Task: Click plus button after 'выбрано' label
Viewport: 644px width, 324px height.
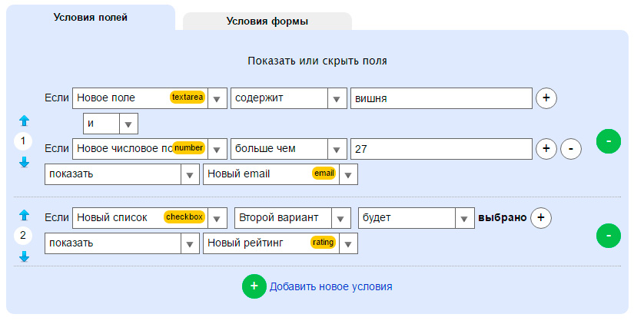Action: click(x=540, y=218)
